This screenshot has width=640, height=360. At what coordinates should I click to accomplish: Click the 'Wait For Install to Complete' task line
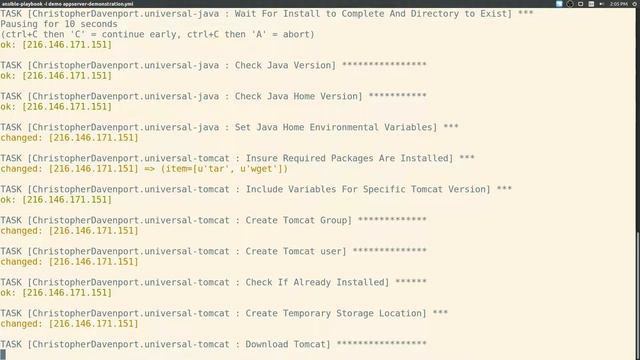click(x=267, y=13)
